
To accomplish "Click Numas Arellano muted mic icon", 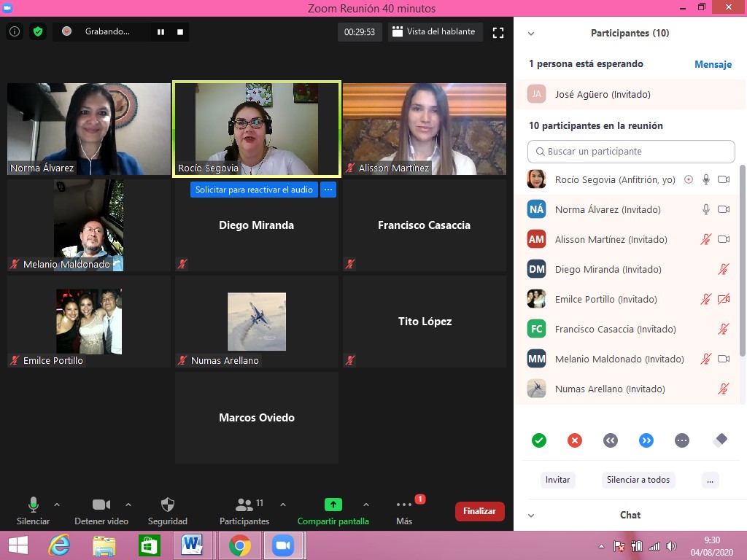I will coord(724,389).
